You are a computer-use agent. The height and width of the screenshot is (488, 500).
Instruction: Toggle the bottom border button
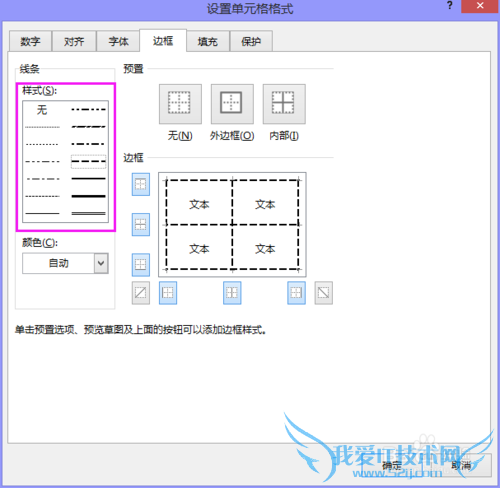pyautogui.click(x=141, y=265)
